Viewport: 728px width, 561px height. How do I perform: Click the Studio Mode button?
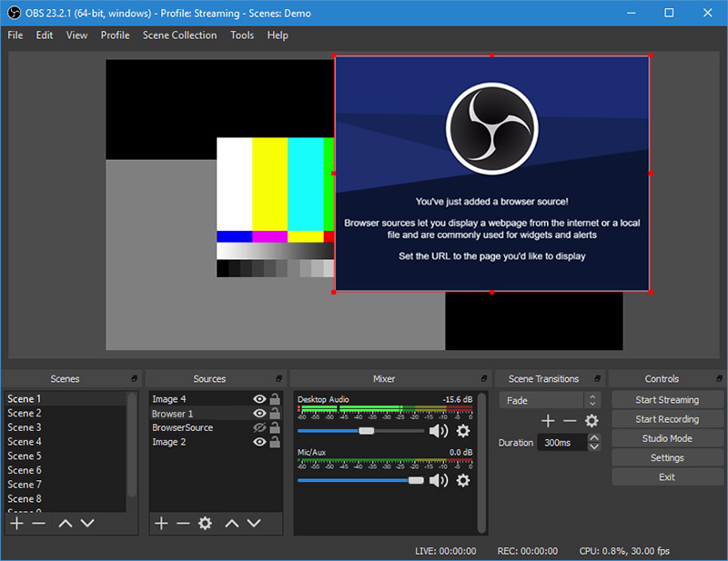pos(667,438)
